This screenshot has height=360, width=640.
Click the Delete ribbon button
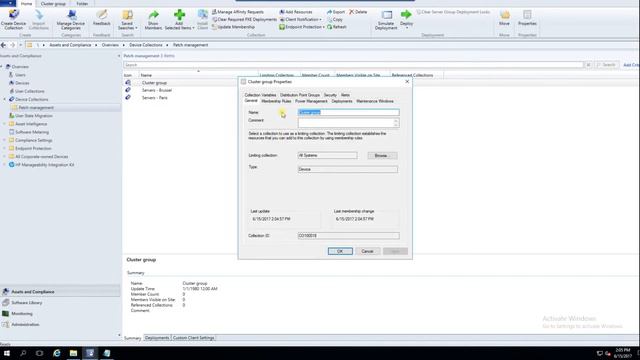tap(358, 12)
